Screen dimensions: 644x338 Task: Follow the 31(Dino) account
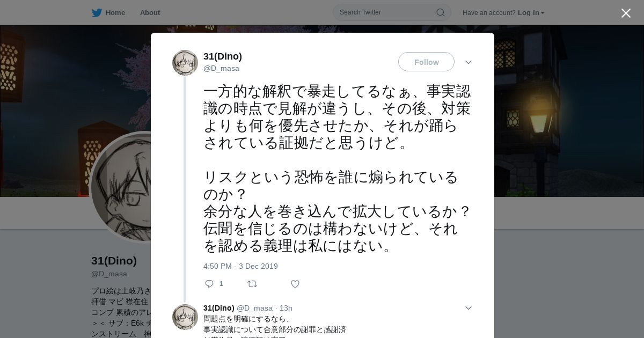pos(426,62)
